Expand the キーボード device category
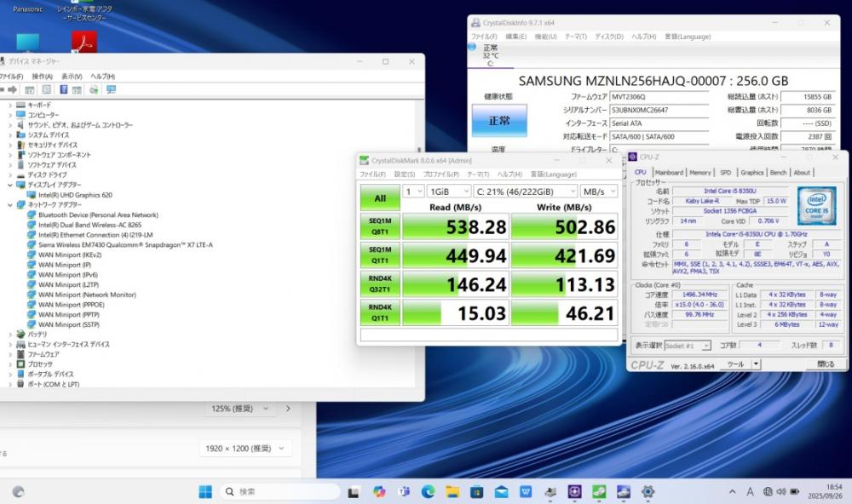This screenshot has width=852, height=504. [10, 105]
